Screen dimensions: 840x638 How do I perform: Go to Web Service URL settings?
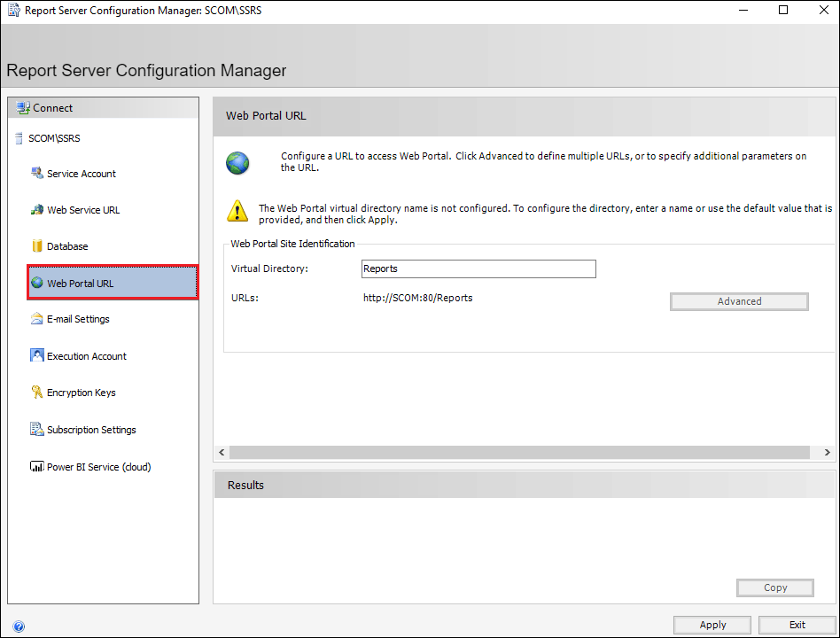pos(83,210)
